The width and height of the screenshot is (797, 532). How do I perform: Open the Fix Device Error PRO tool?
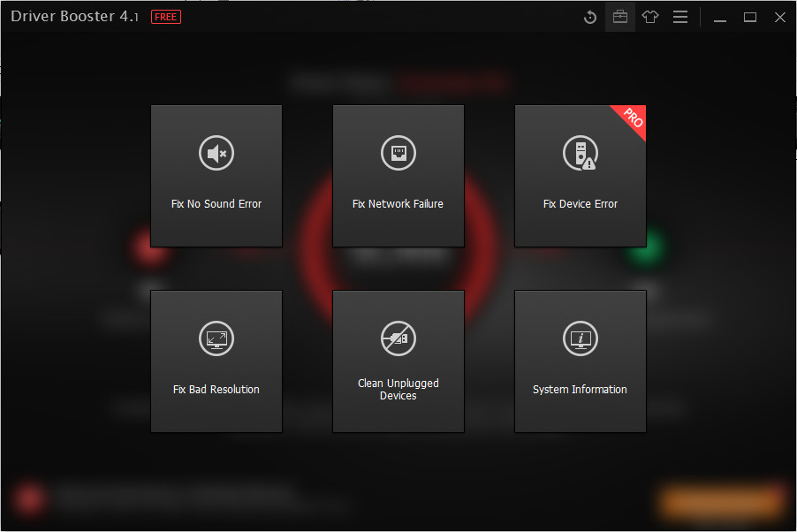click(580, 175)
